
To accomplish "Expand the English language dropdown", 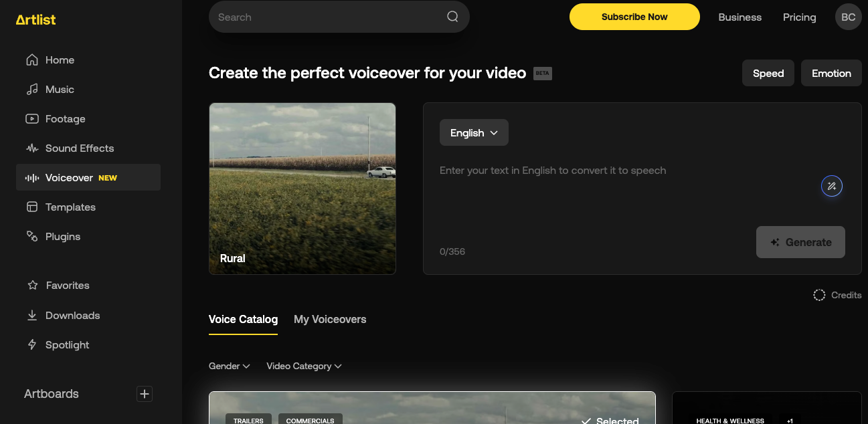I will point(474,133).
